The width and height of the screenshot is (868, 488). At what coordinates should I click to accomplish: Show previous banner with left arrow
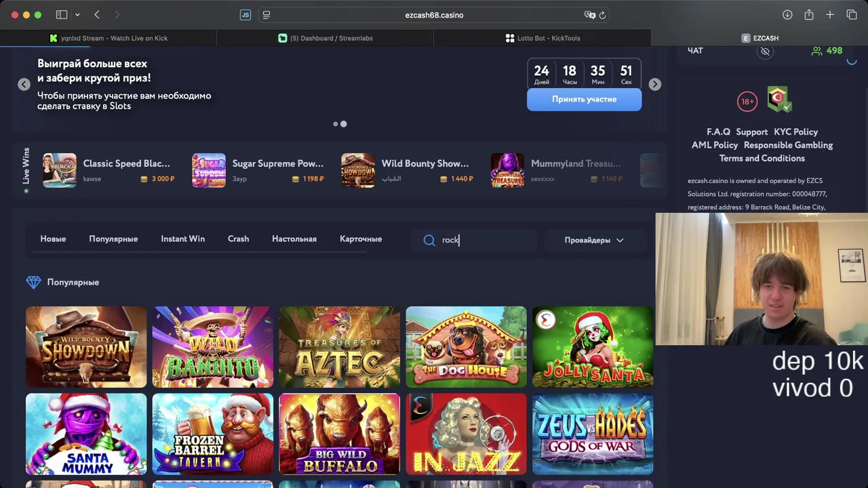[24, 84]
